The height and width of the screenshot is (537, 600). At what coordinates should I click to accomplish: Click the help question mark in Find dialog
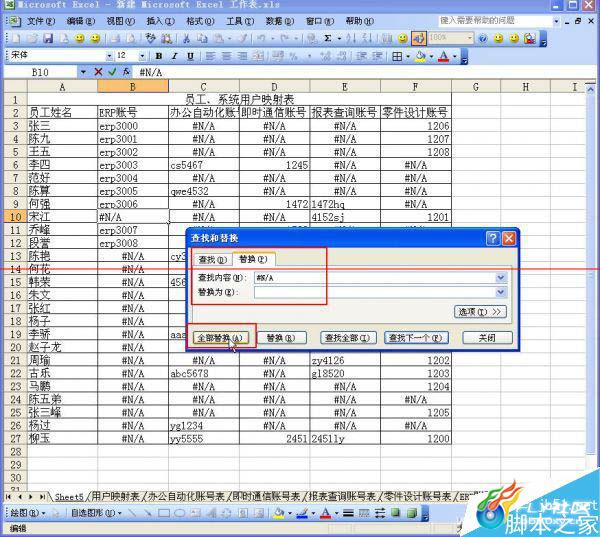(x=493, y=238)
